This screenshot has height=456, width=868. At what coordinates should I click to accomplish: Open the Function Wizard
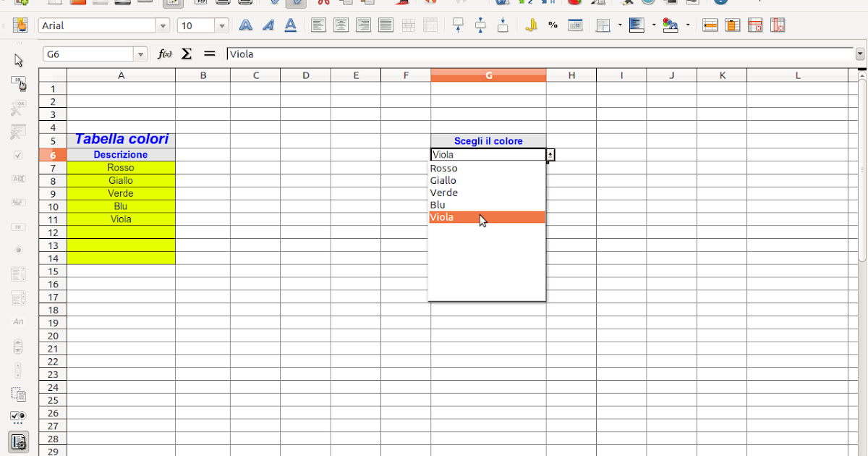point(166,53)
